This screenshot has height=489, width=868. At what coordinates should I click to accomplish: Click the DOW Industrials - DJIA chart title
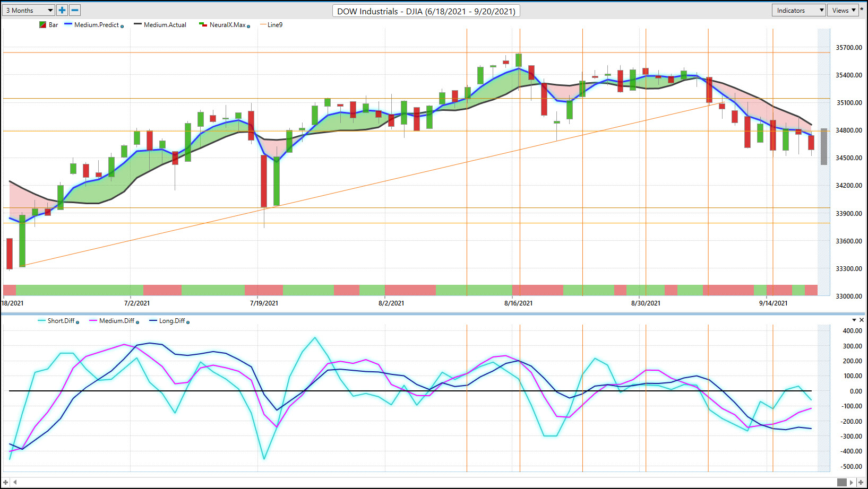click(426, 11)
